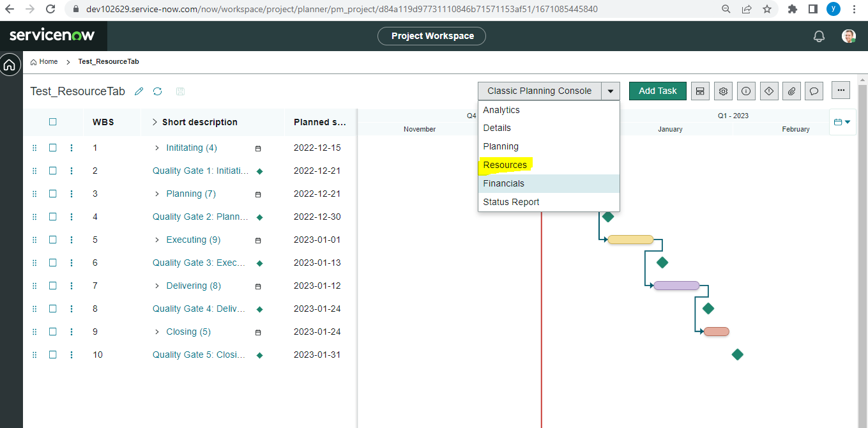The width and height of the screenshot is (868, 428).
Task: Open the calendar timescale dropdown on the Gantt
Action: [x=842, y=121]
